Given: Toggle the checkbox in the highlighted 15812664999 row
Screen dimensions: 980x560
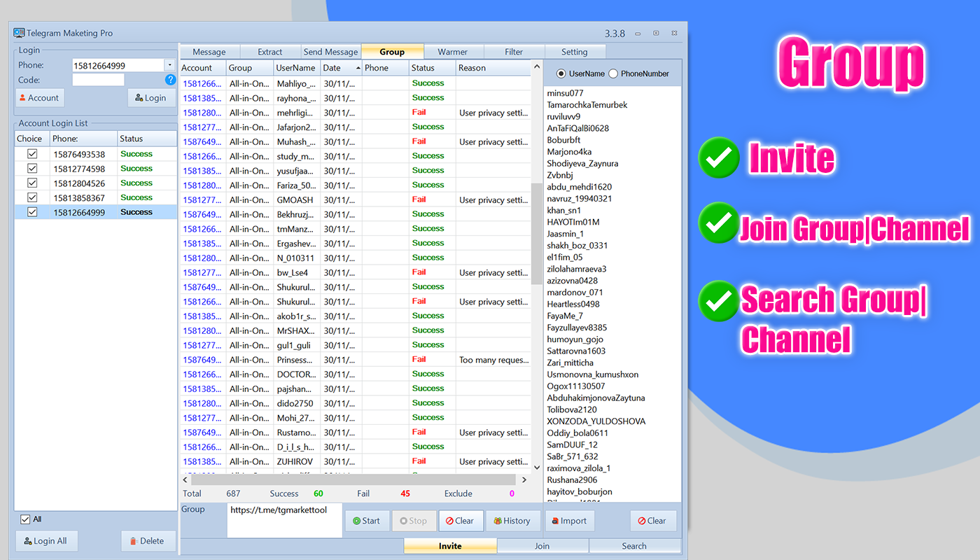Looking at the screenshot, I should pyautogui.click(x=31, y=212).
